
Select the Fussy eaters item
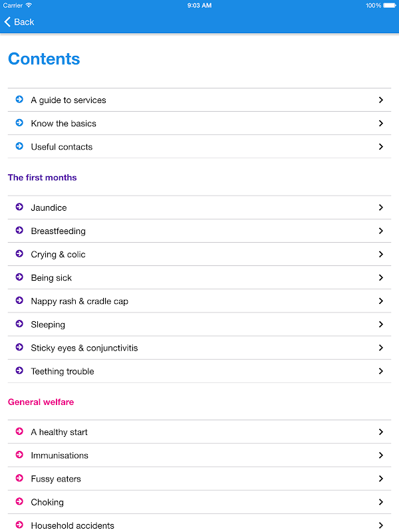click(56, 479)
